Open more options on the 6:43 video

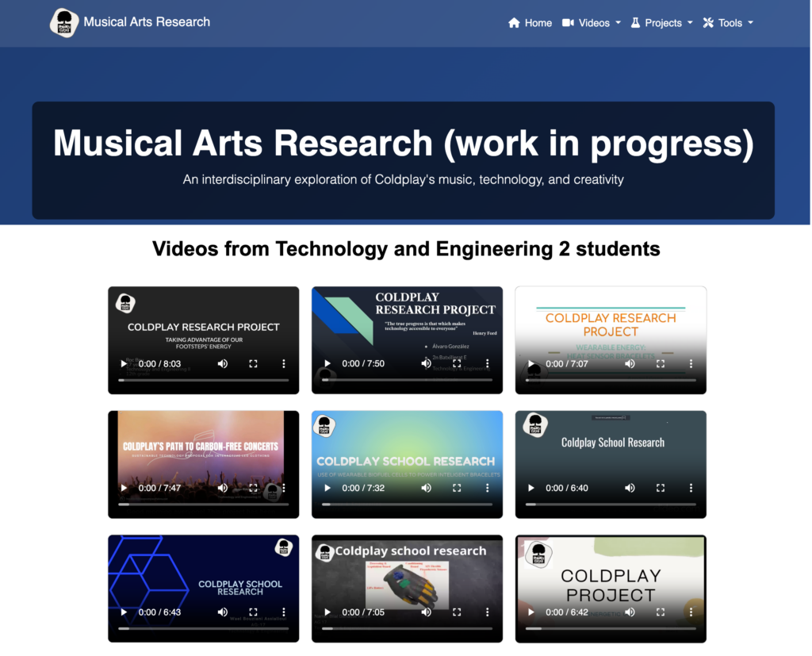[x=284, y=612]
